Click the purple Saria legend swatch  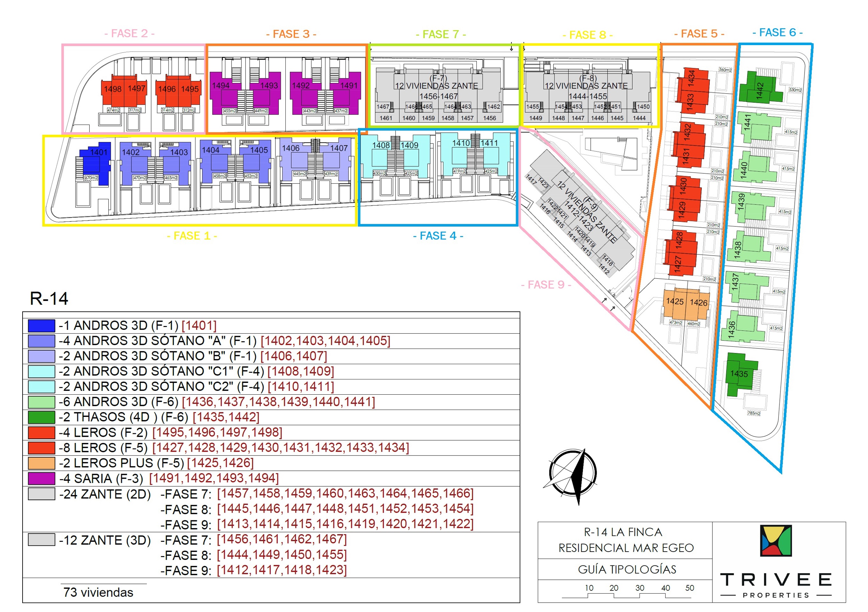pyautogui.click(x=42, y=479)
